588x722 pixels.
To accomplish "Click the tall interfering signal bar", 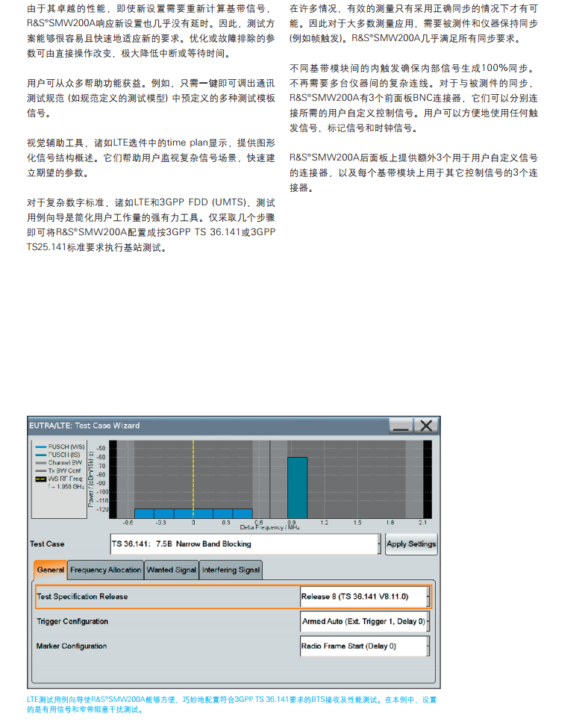I will pyautogui.click(x=297, y=487).
